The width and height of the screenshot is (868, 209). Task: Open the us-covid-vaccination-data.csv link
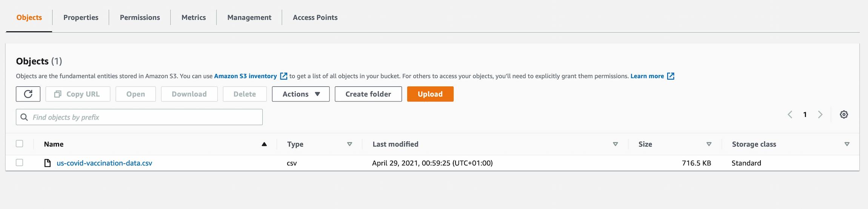tap(105, 163)
